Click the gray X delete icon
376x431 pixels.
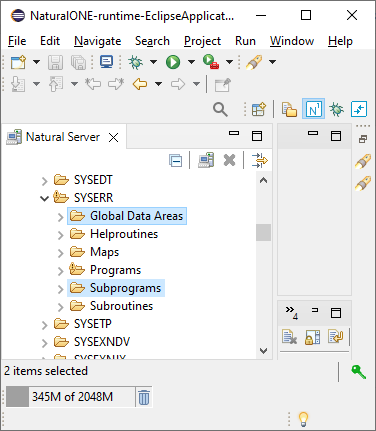pos(230,160)
